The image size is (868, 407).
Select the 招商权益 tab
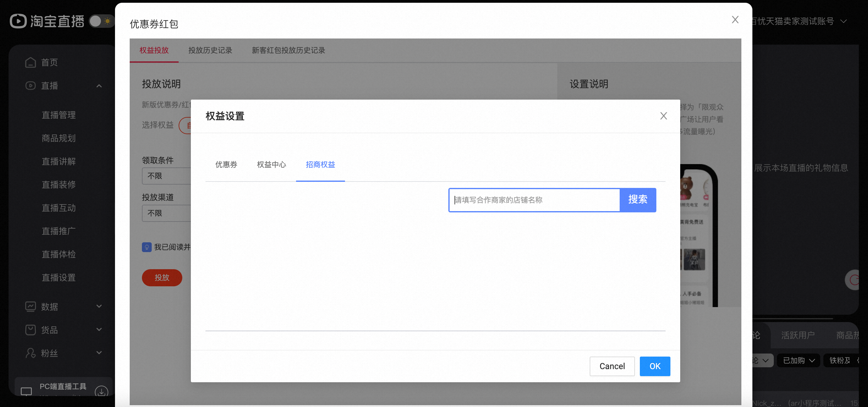[320, 165]
